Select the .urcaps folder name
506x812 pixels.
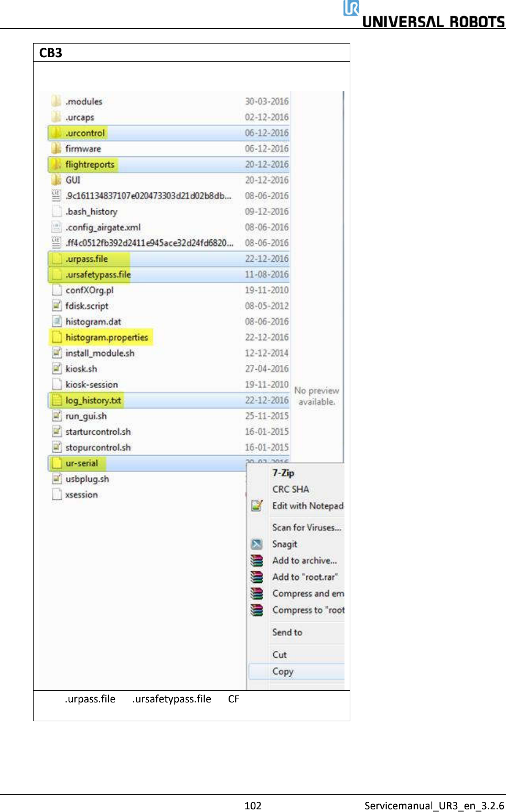(x=80, y=117)
